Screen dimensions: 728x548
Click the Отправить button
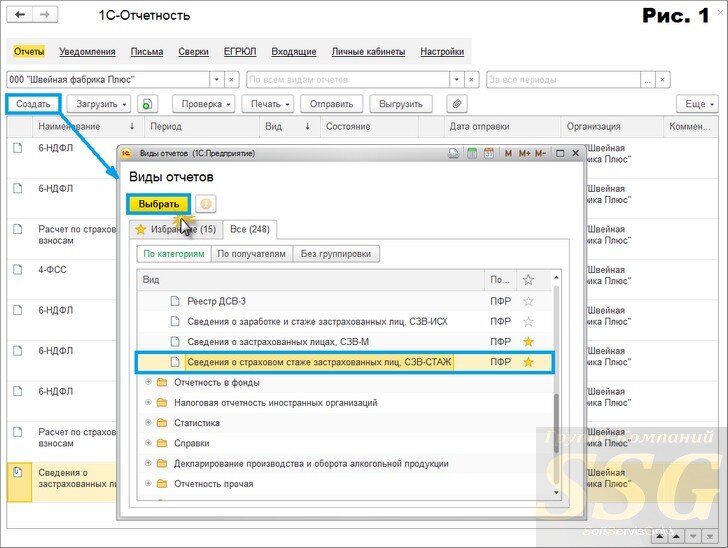pyautogui.click(x=332, y=104)
